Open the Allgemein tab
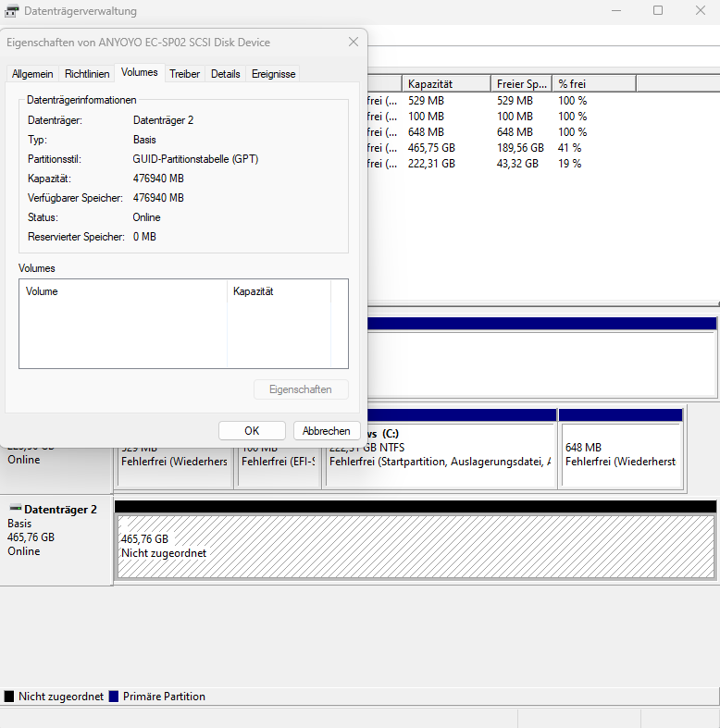 (x=32, y=74)
